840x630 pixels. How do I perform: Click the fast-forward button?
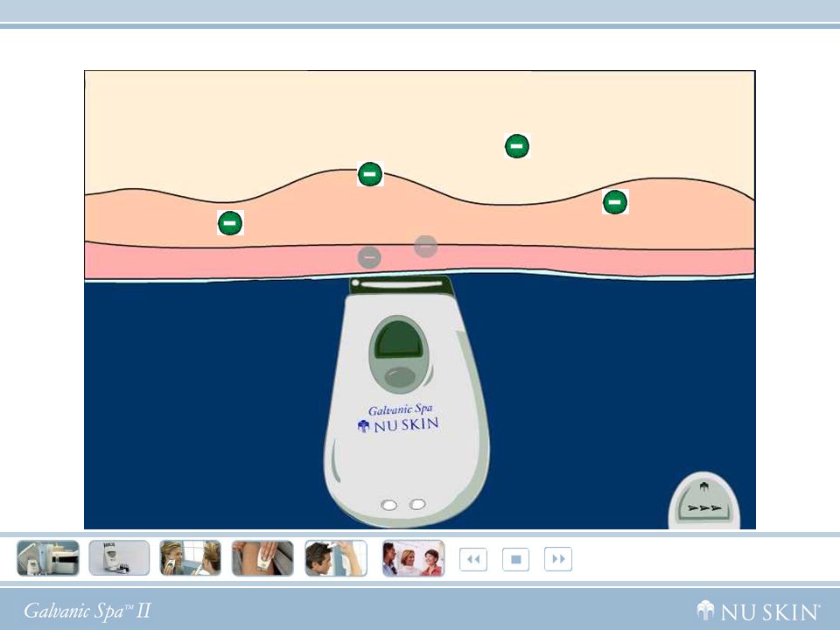point(558,559)
